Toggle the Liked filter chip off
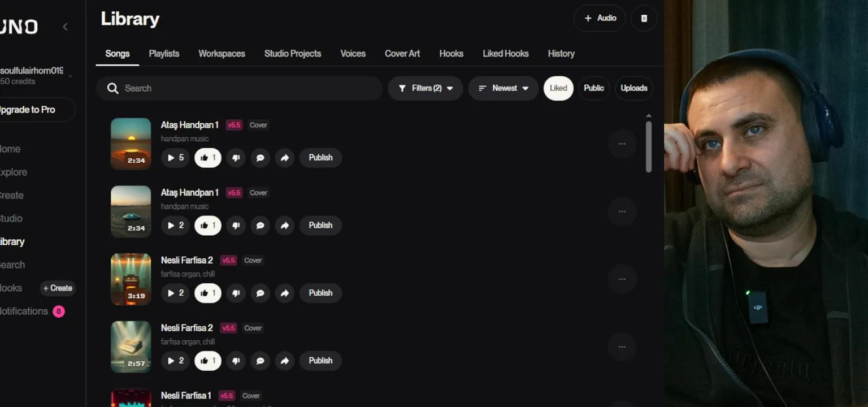The image size is (868, 407). [x=558, y=88]
